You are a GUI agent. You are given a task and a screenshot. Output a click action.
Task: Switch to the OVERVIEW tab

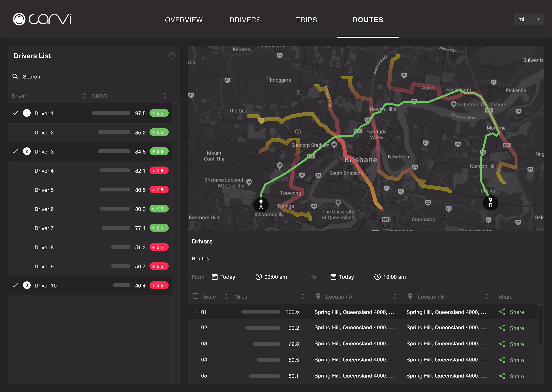pyautogui.click(x=184, y=20)
